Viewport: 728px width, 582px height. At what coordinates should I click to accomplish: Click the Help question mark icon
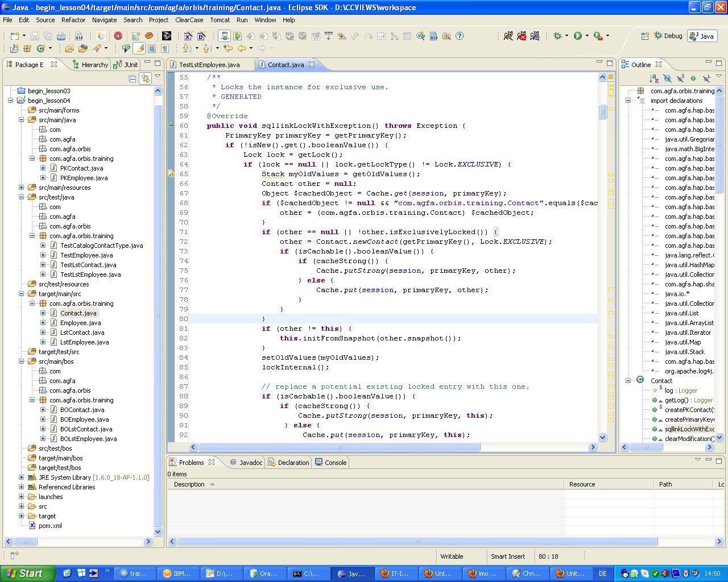(460, 36)
